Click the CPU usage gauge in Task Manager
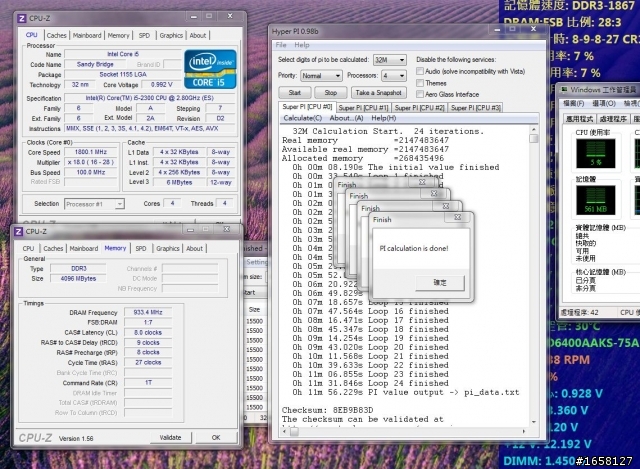Viewport: 640px width, 469px height. [596, 153]
